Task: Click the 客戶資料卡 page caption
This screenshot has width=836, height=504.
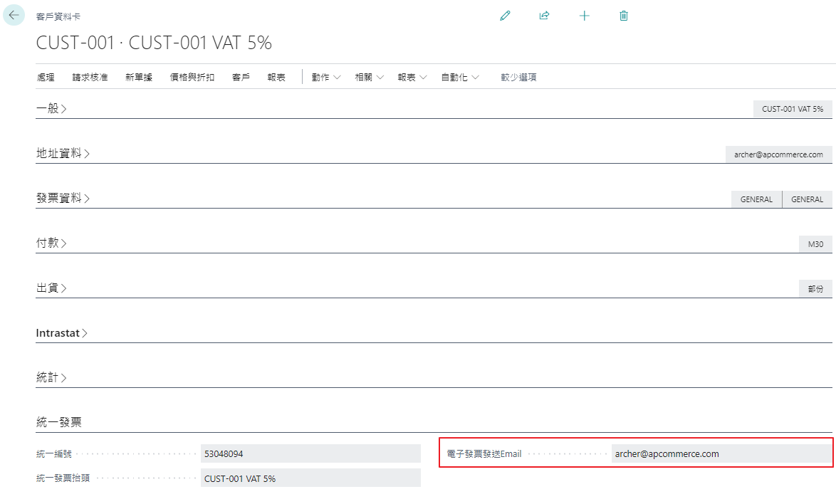Action: [x=58, y=17]
